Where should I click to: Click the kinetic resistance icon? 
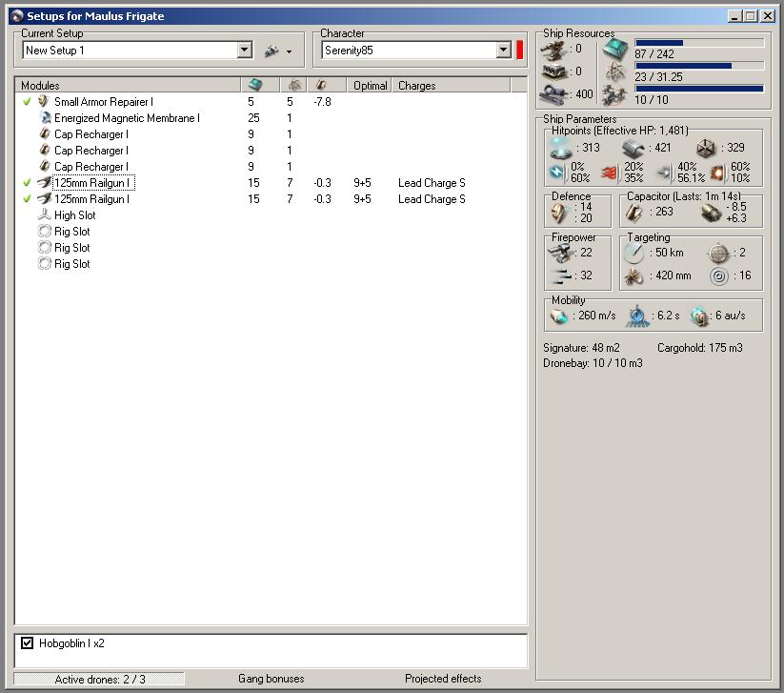pyautogui.click(x=665, y=173)
